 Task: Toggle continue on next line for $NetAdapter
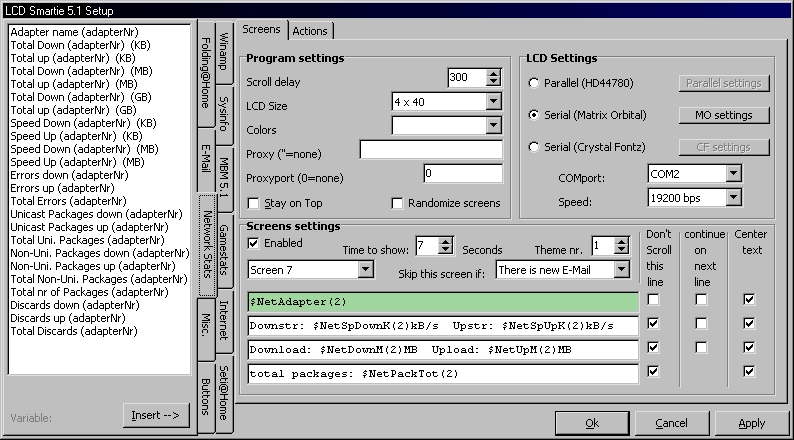701,300
